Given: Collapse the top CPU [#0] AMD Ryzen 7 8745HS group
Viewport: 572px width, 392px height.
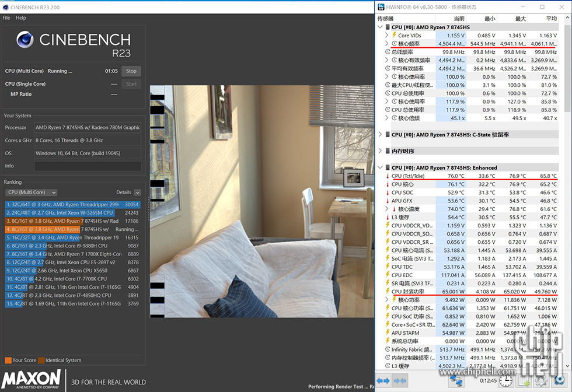Looking at the screenshot, I should tap(380, 27).
